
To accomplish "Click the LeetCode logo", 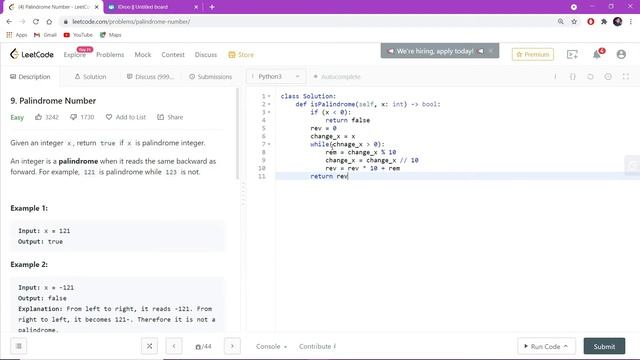I will point(32,54).
